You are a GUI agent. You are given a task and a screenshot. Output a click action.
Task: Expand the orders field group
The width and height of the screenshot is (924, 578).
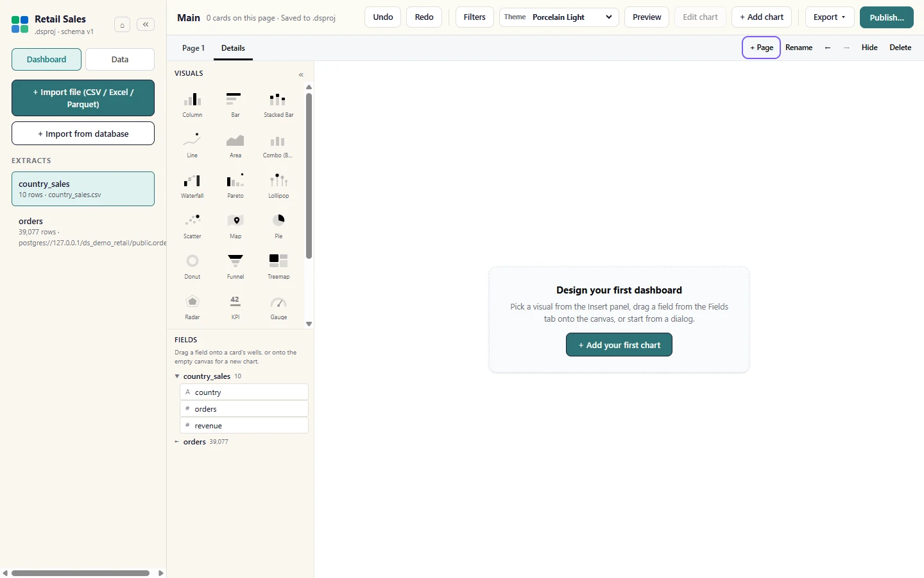(177, 442)
